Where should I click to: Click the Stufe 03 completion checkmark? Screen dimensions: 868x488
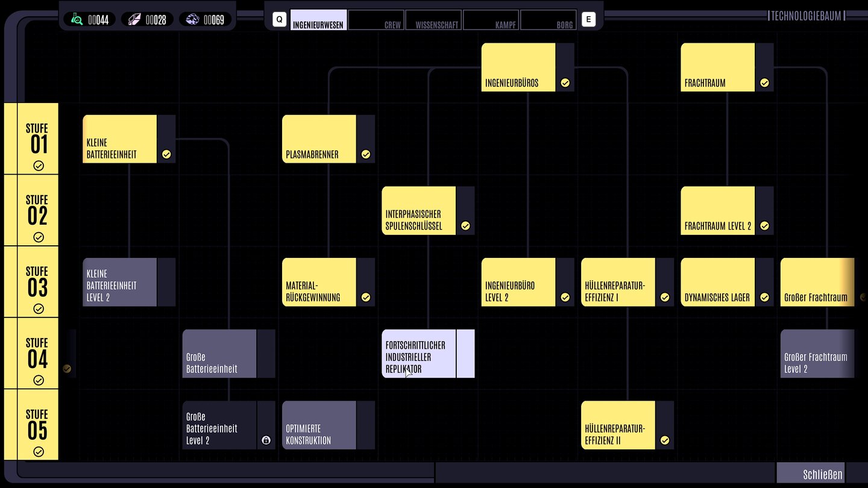tap(38, 308)
